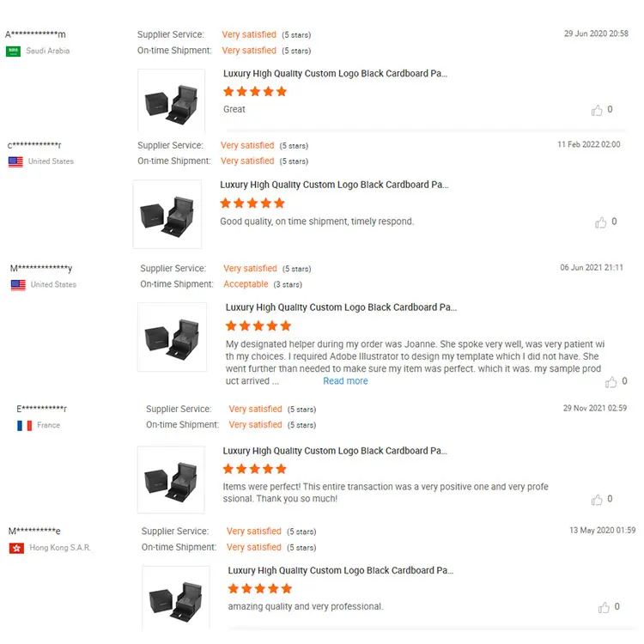This screenshot has height=644, width=644.
Task: Open product title in 11 Feb 2022 review
Action: pos(334,185)
